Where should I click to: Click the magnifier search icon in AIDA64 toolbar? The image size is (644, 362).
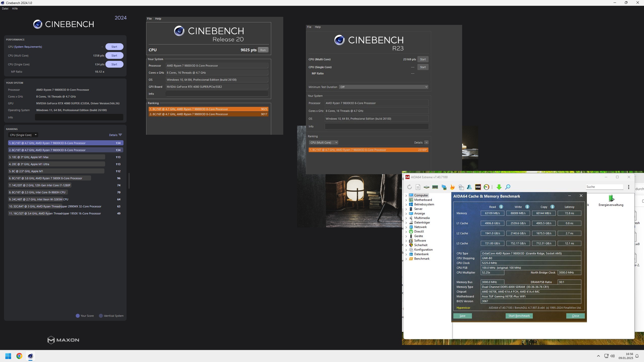coord(508,187)
